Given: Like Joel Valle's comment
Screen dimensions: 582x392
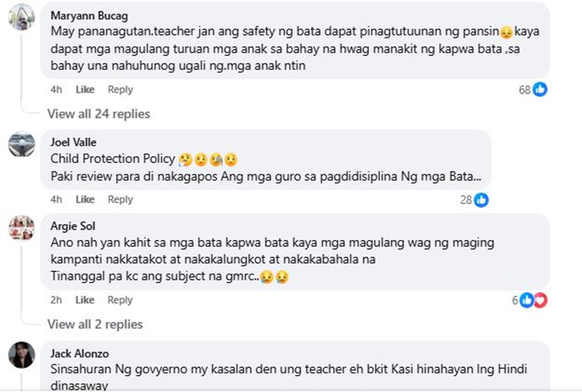Looking at the screenshot, I should click(85, 199).
